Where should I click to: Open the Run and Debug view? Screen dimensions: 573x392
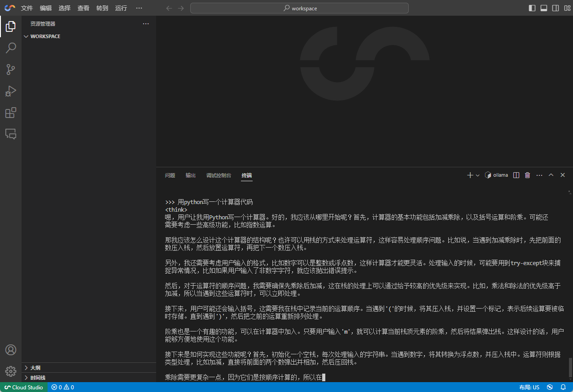pos(10,91)
